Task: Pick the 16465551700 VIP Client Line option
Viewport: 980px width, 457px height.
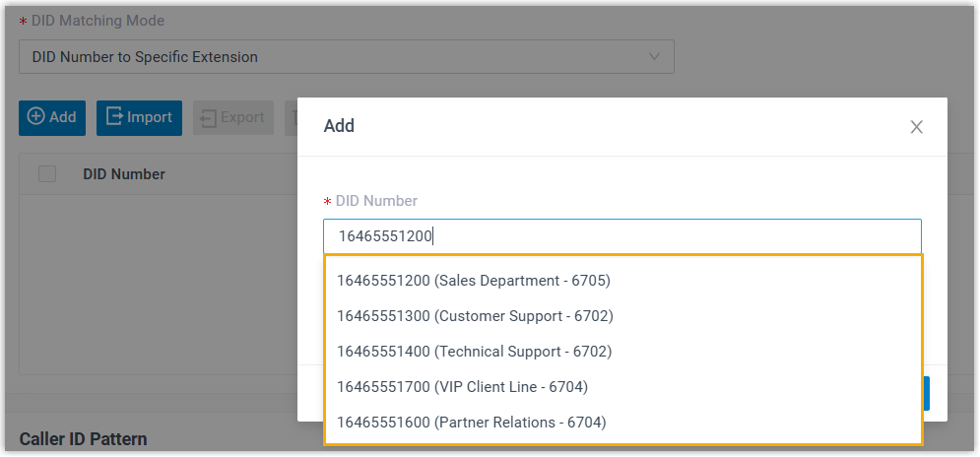Action: pyautogui.click(x=462, y=387)
